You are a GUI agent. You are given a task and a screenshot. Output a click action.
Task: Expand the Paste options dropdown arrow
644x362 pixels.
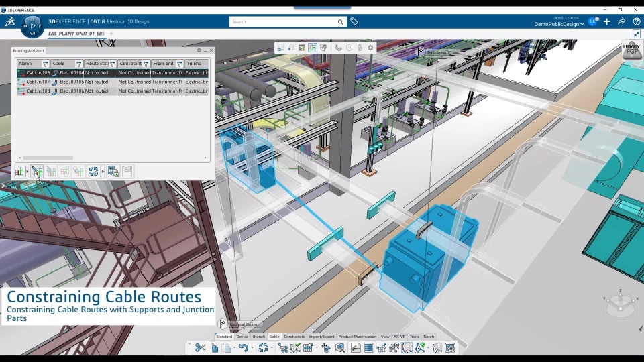[235, 348]
